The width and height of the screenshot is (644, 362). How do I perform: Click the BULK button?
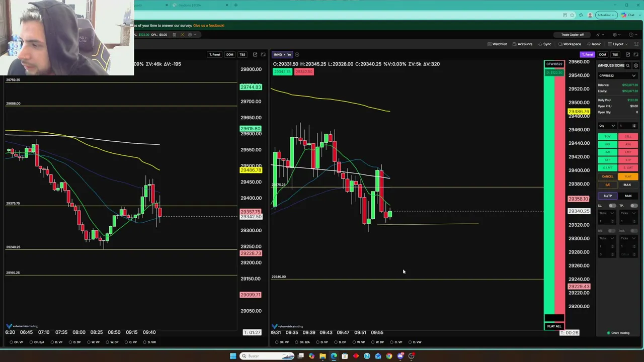pos(628,185)
